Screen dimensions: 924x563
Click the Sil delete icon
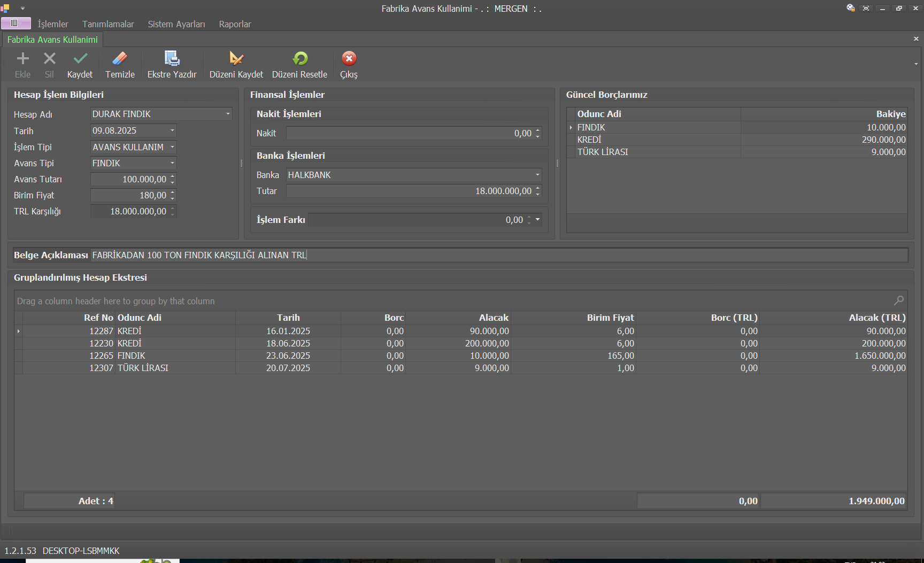[49, 59]
